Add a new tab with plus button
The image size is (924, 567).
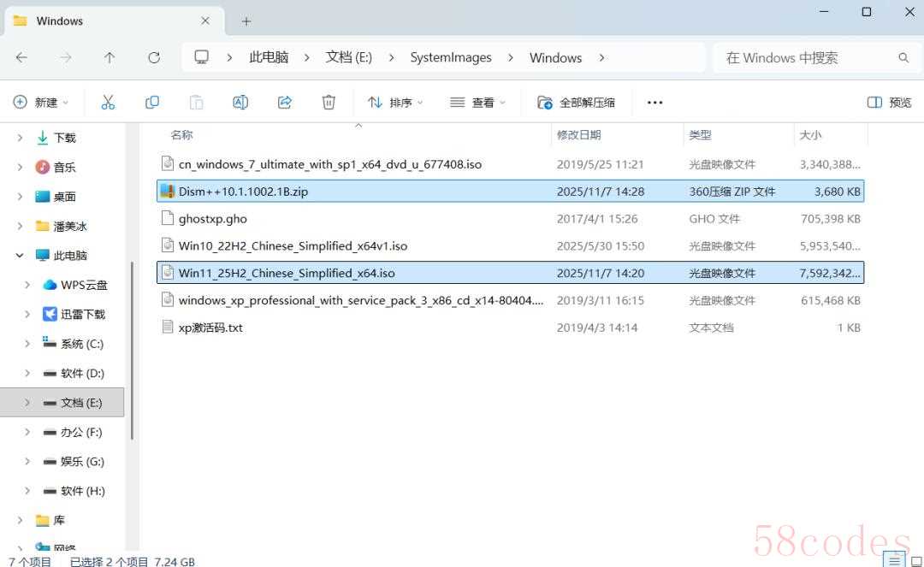pyautogui.click(x=246, y=21)
